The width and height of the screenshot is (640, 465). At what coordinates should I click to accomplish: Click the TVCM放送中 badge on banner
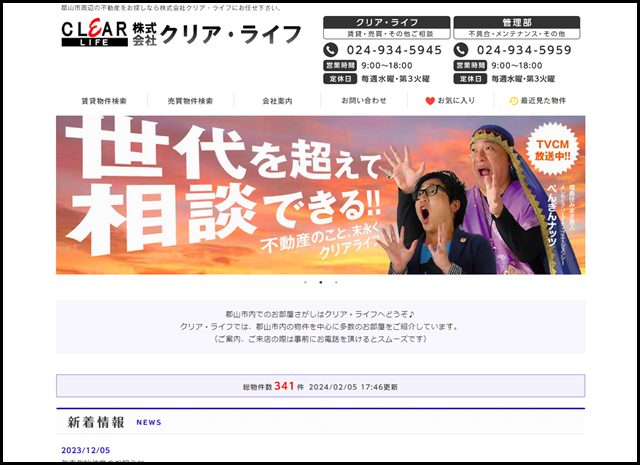pyautogui.click(x=552, y=149)
